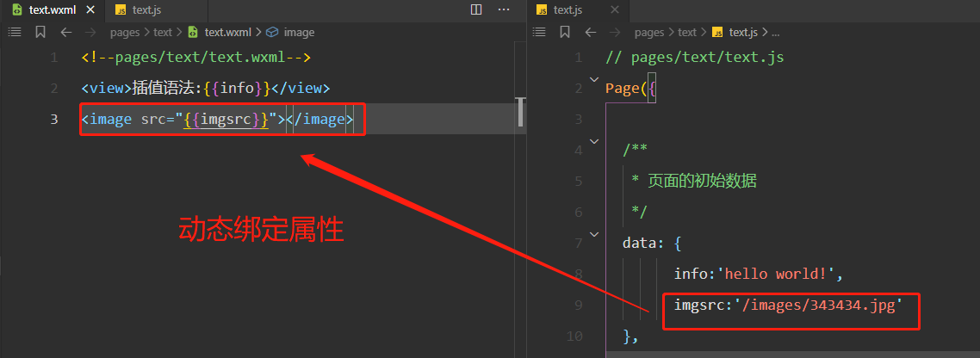Viewport: 980px width, 358px height.
Task: Go back with left editor arrow
Action: 66,32
